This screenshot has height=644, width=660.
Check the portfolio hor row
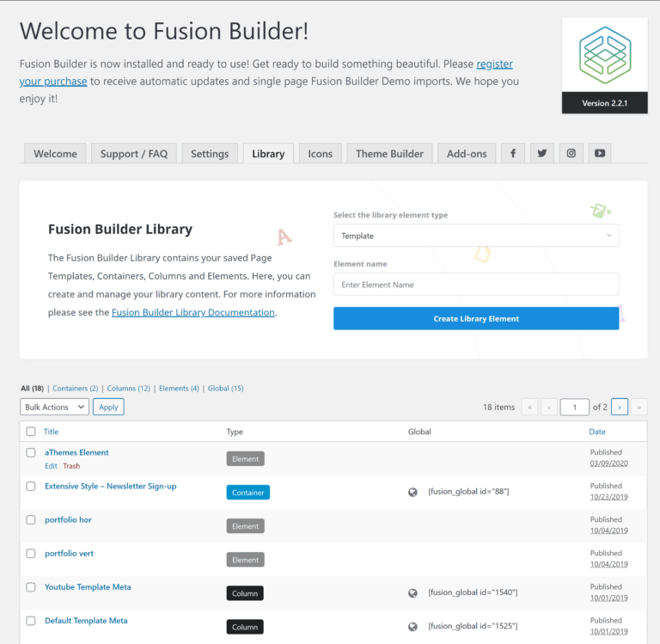tap(31, 519)
